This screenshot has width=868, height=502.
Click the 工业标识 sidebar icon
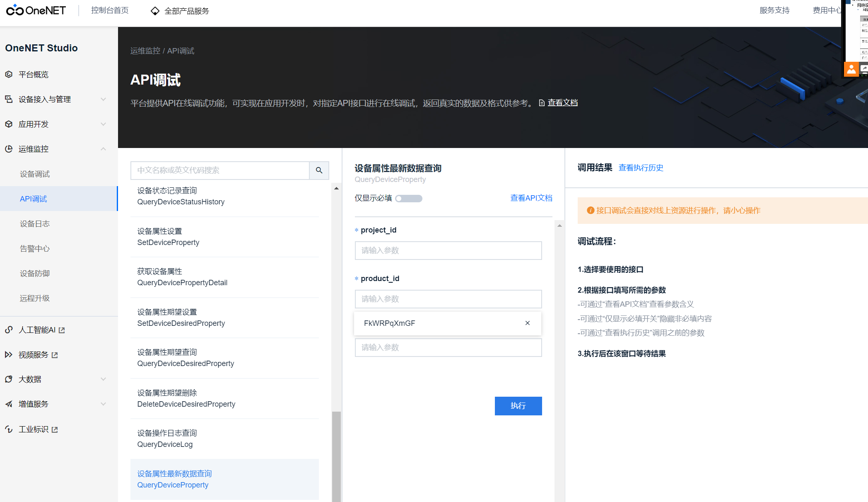point(9,429)
